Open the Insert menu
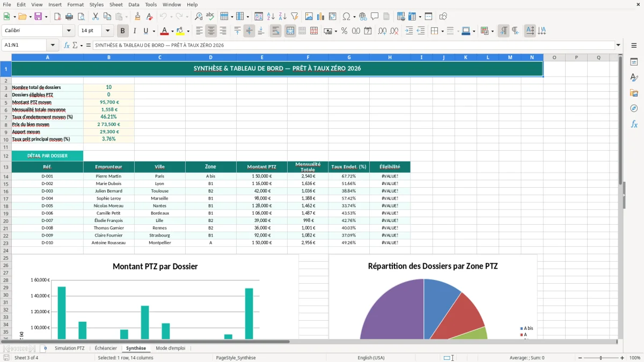This screenshot has width=644, height=362. click(x=55, y=4)
